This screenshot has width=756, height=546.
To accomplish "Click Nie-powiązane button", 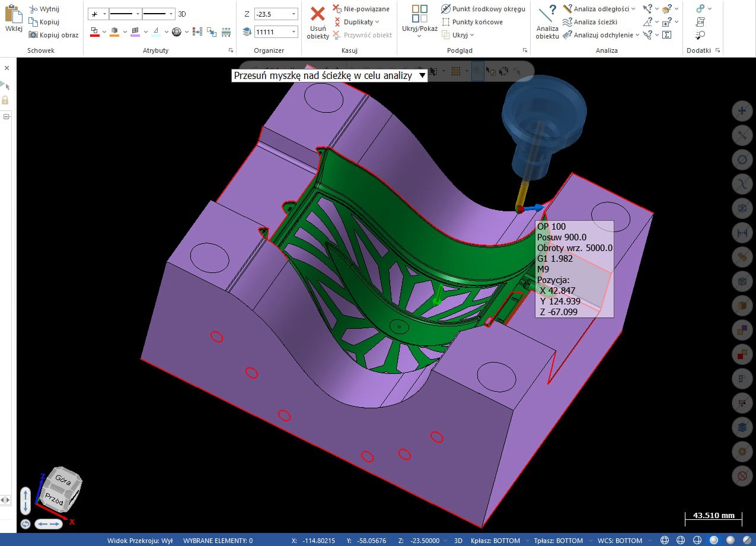I will (361, 9).
